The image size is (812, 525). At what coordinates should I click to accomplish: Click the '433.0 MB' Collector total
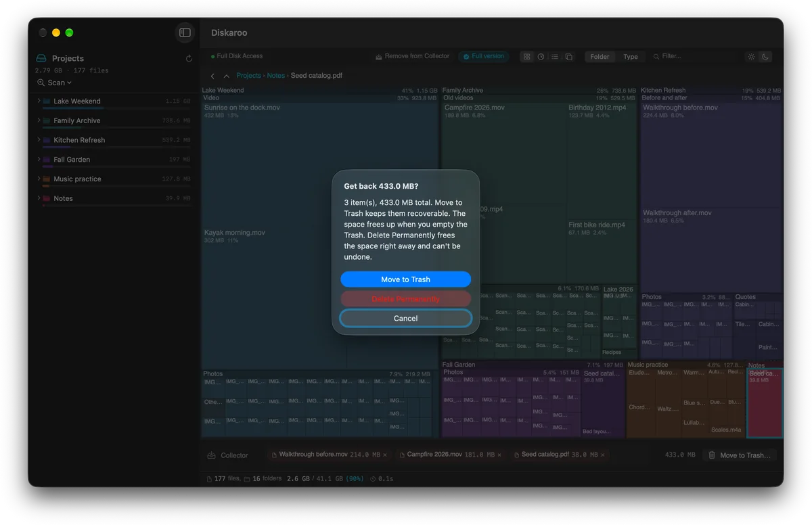(680, 455)
